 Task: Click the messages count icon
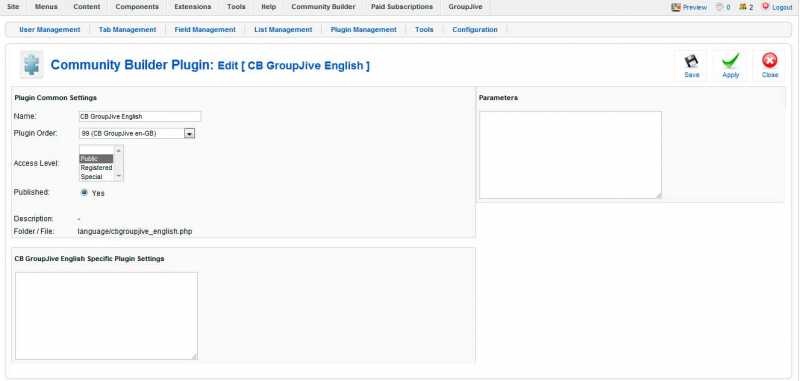pyautogui.click(x=719, y=7)
